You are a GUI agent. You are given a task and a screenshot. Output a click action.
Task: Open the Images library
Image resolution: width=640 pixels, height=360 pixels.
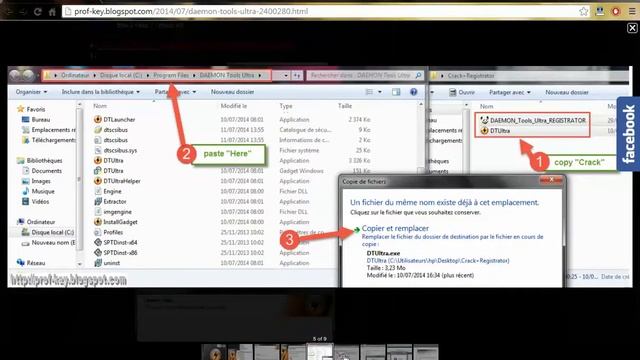click(36, 181)
